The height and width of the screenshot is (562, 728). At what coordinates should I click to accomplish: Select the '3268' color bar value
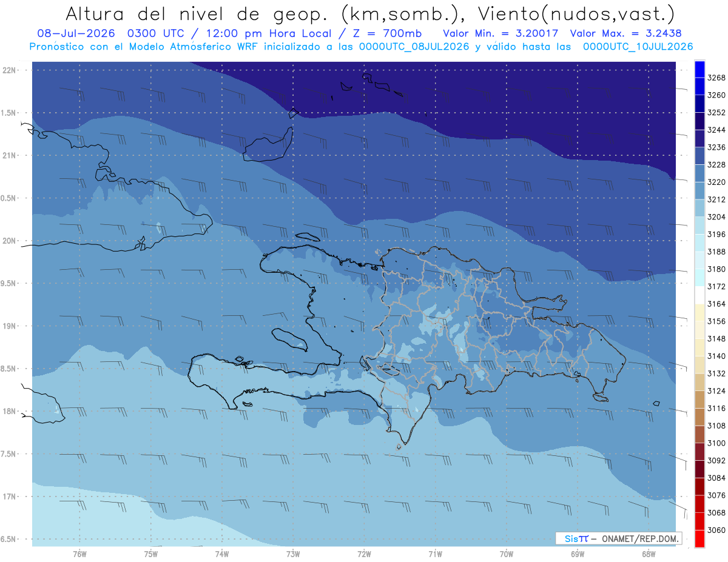tap(716, 78)
